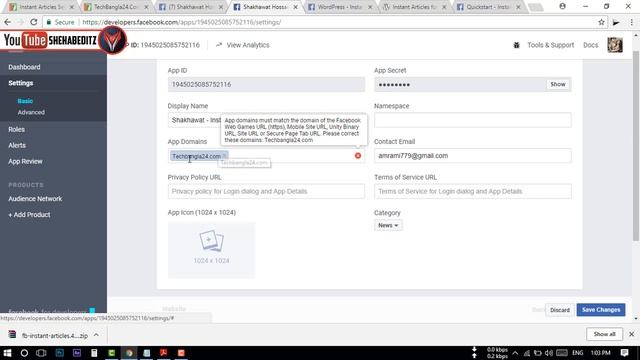Click + Add Product
Image resolution: width=640 pixels, height=360 pixels.
tap(29, 215)
